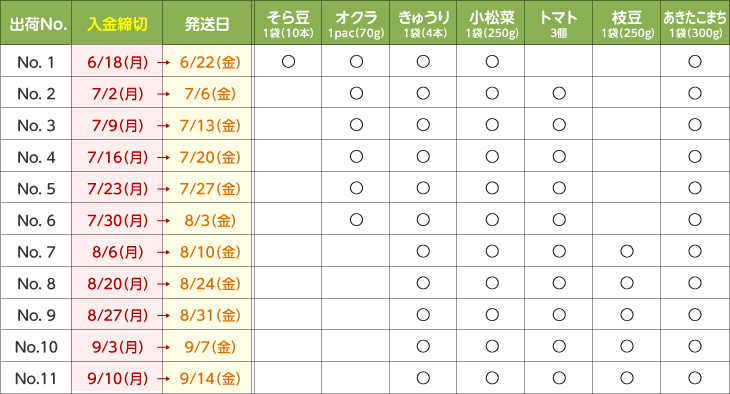Click the あきたこまち circle in No. 11 row
The width and height of the screenshot is (730, 394).
(x=695, y=378)
